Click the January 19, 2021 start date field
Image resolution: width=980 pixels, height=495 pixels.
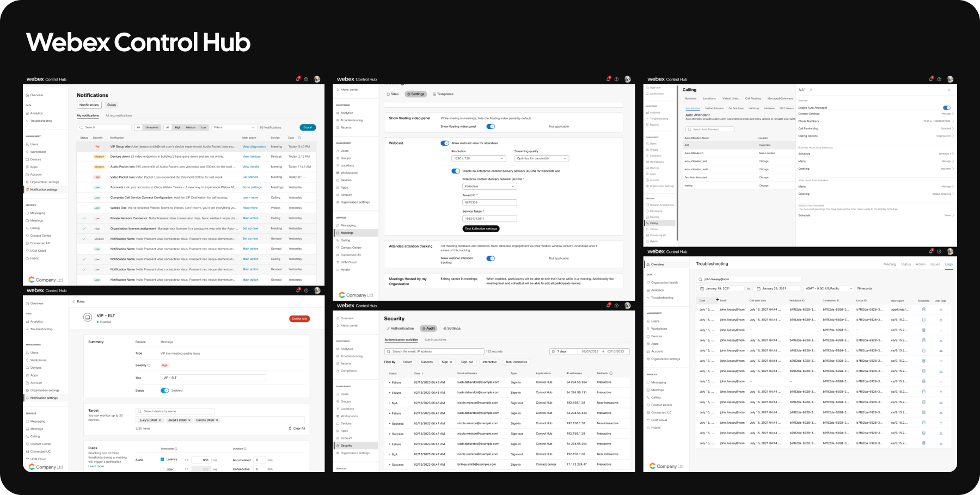(x=721, y=288)
